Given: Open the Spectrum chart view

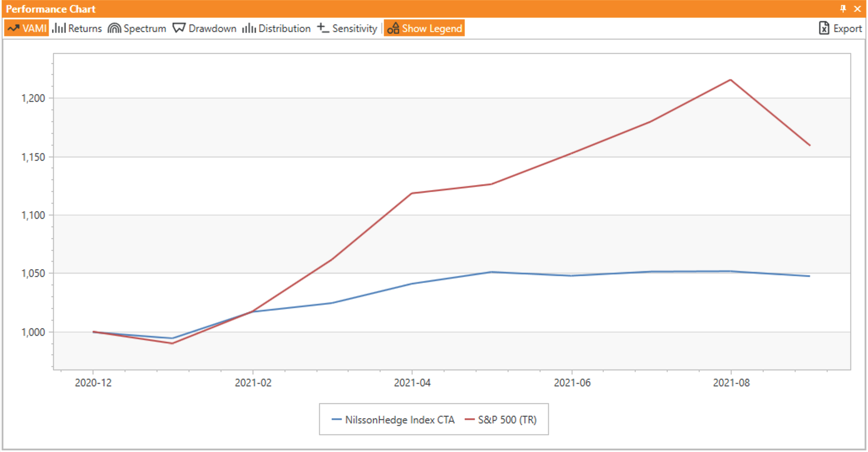Looking at the screenshot, I should 137,28.
